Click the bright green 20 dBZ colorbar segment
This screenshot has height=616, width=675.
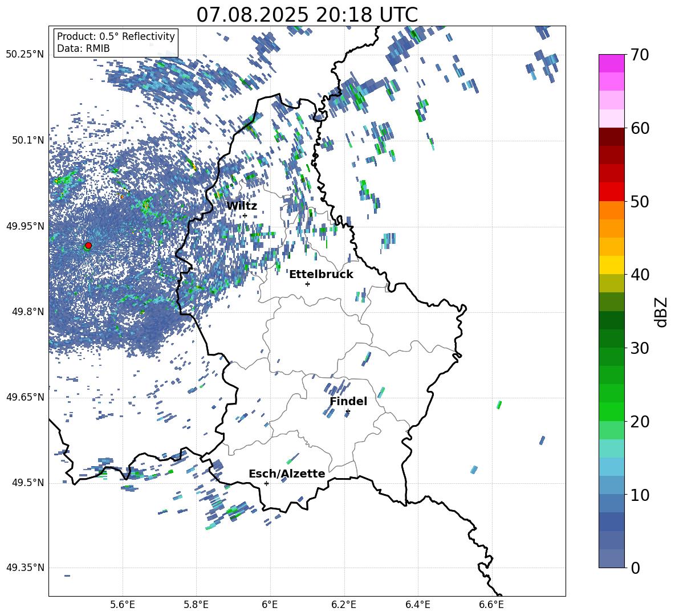coord(612,411)
